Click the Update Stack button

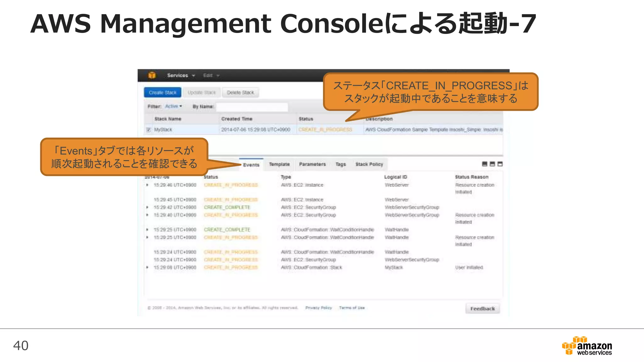[x=202, y=93]
